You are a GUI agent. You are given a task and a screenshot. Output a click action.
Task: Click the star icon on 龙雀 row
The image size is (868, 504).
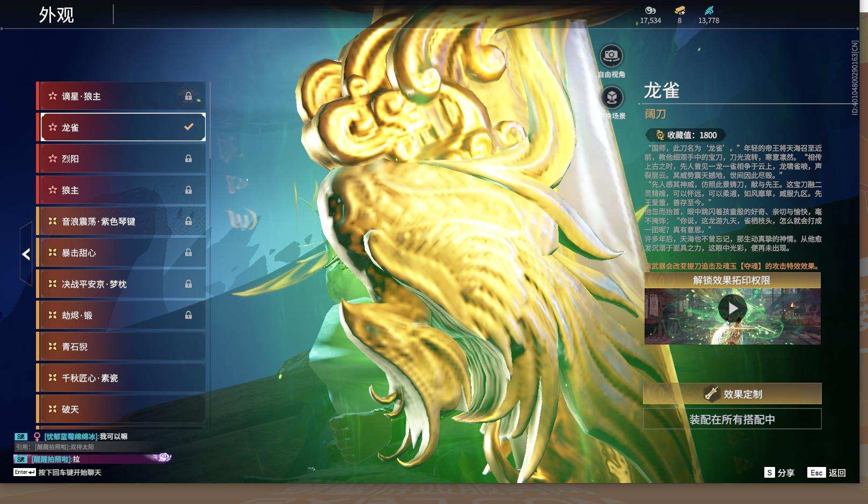point(53,127)
